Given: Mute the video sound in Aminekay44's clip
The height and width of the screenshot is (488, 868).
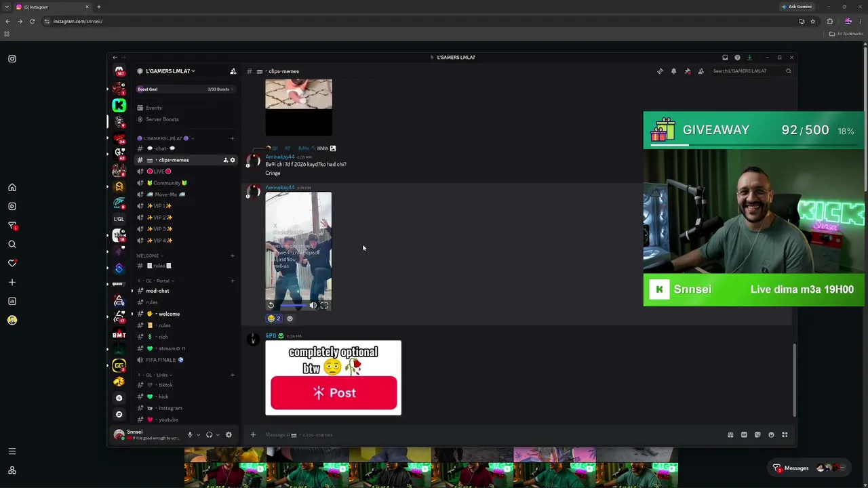Looking at the screenshot, I should [x=313, y=306].
